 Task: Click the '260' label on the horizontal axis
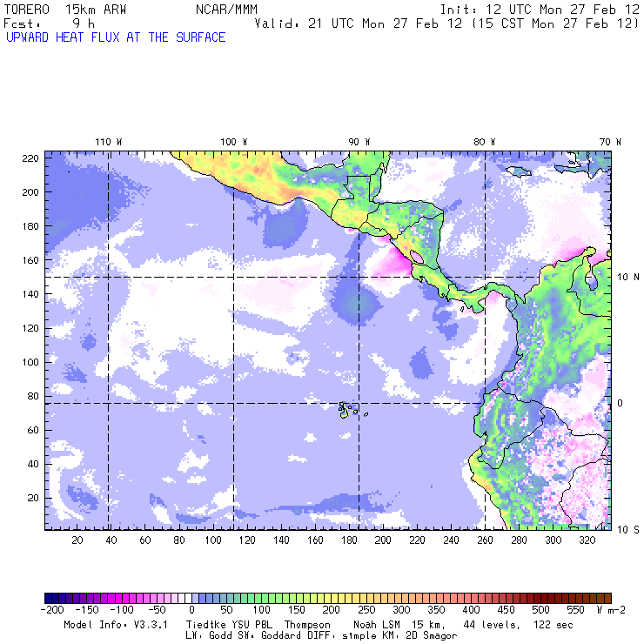coord(485,540)
